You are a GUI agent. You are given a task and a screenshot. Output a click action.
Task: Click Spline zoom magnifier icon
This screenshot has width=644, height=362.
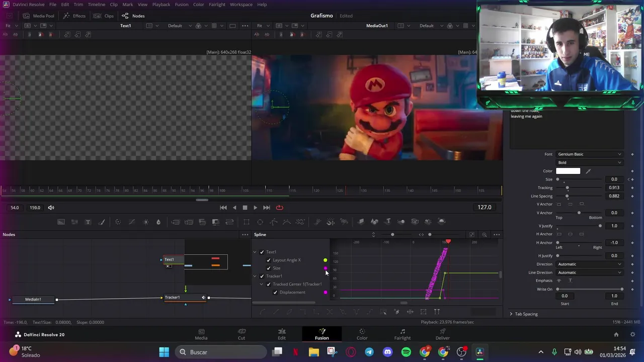485,235
